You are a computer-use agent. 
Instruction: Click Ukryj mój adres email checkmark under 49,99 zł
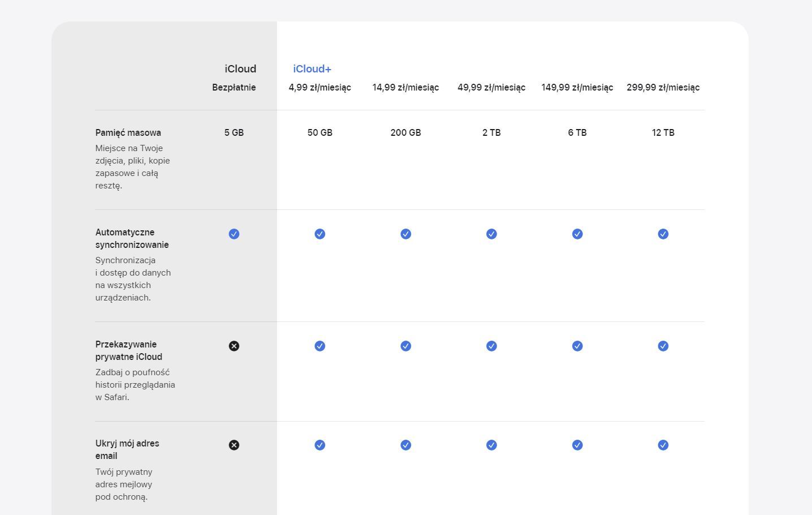[492, 445]
